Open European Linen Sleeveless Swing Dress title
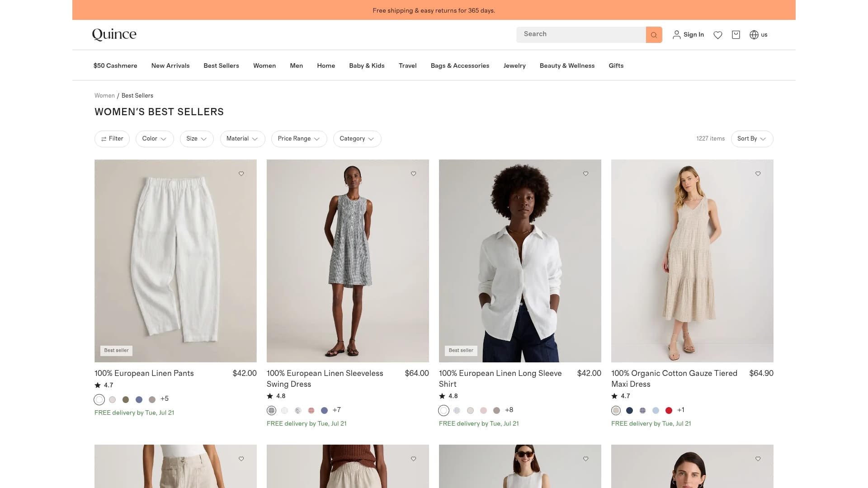Screen dimensions: 868x488 [325, 379]
